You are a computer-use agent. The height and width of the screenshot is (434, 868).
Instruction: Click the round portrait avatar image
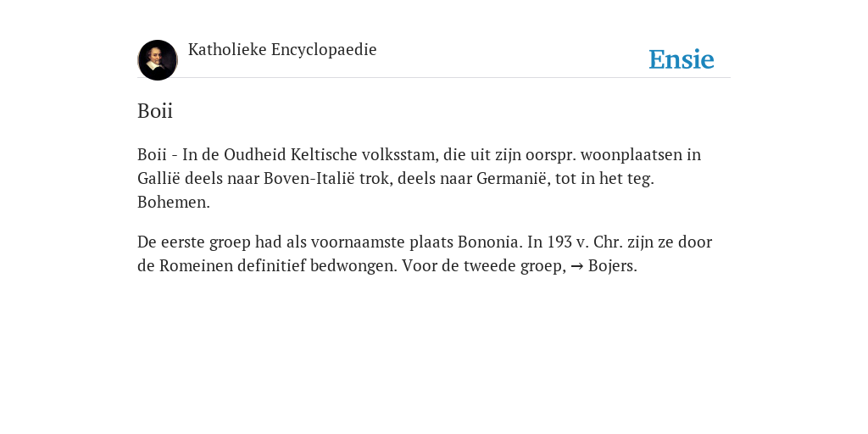[157, 60]
